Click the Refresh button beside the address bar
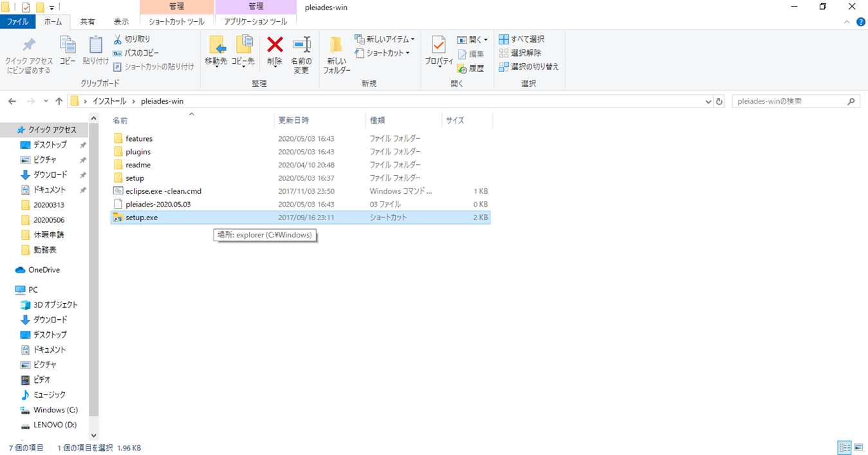The image size is (868, 455). click(719, 102)
